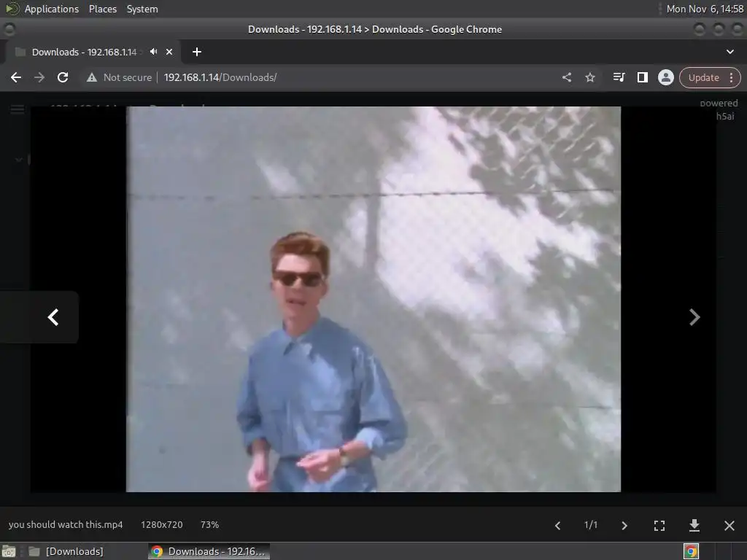Click the 73% zoom label
Image resolution: width=747 pixels, height=560 pixels.
(209, 525)
